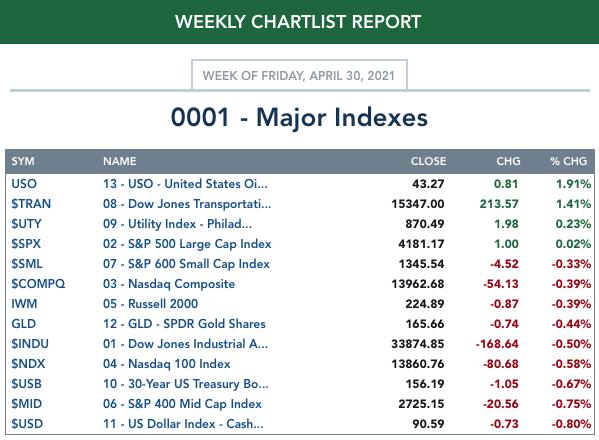Click the 0001 - Major Indexes heading
Screen dimensions: 599x440
[299, 117]
